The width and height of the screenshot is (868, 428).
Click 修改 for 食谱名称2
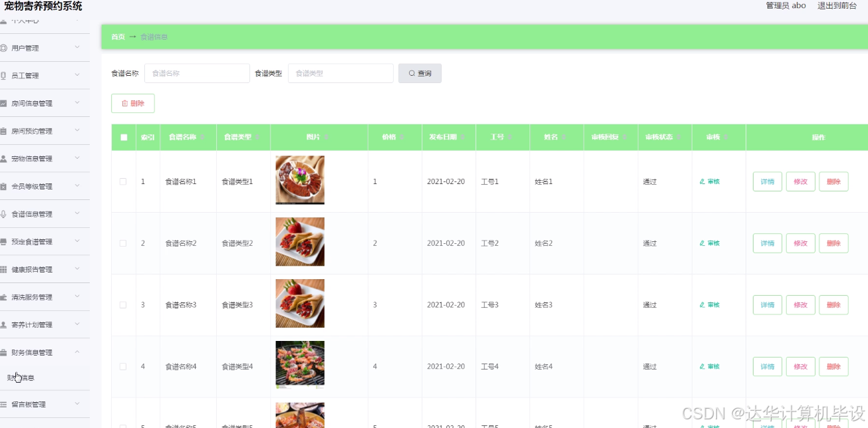point(801,243)
